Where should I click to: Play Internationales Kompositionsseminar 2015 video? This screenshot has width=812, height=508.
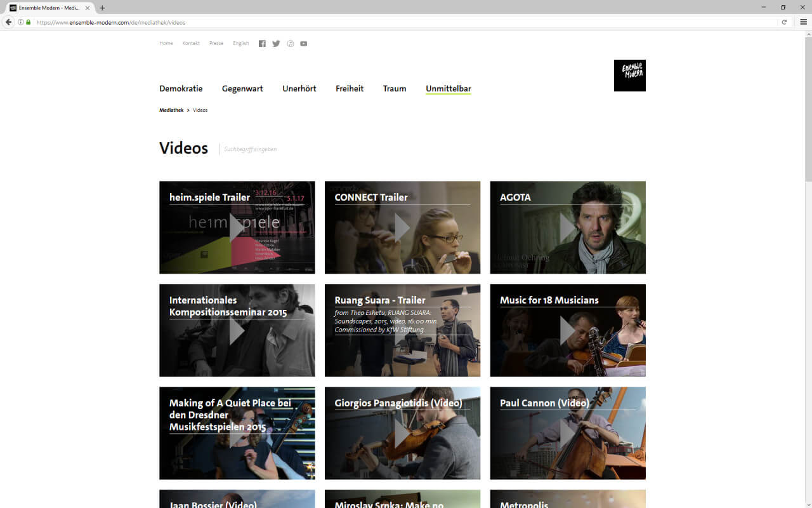click(x=237, y=330)
